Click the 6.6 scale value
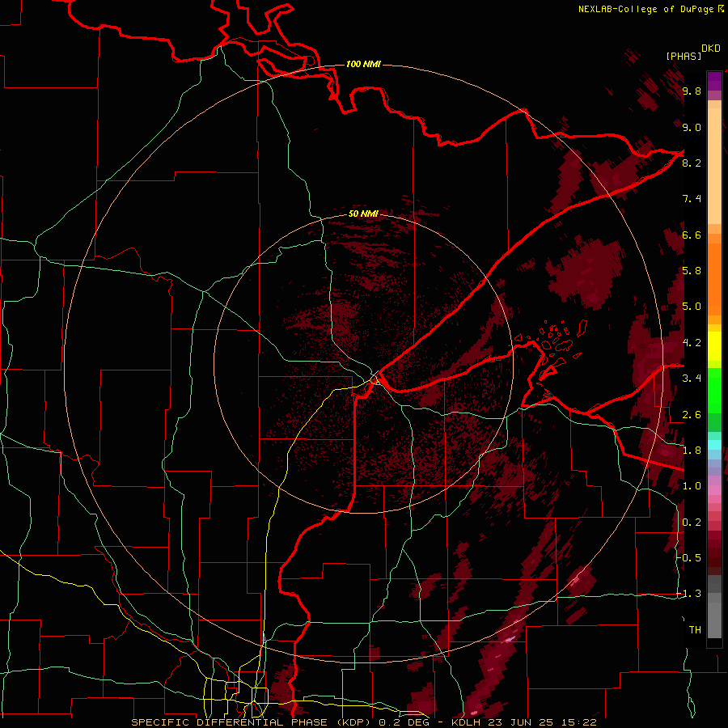The width and height of the screenshot is (728, 728). click(692, 235)
